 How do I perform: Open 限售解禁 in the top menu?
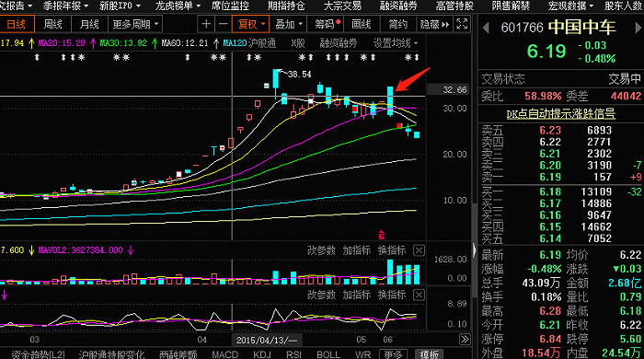click(511, 6)
